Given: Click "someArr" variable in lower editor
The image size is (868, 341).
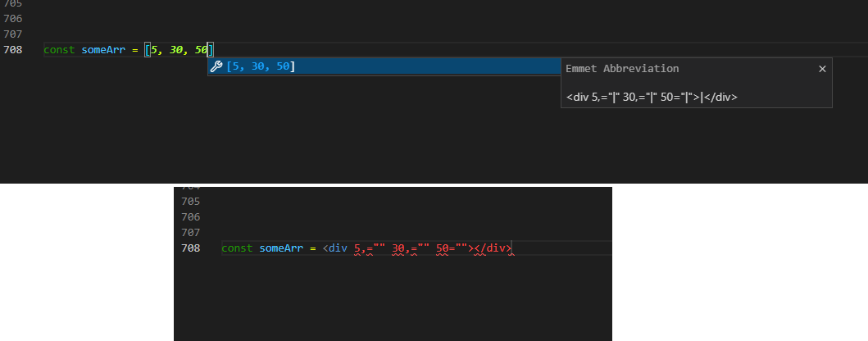Looking at the screenshot, I should pyautogui.click(x=281, y=248).
